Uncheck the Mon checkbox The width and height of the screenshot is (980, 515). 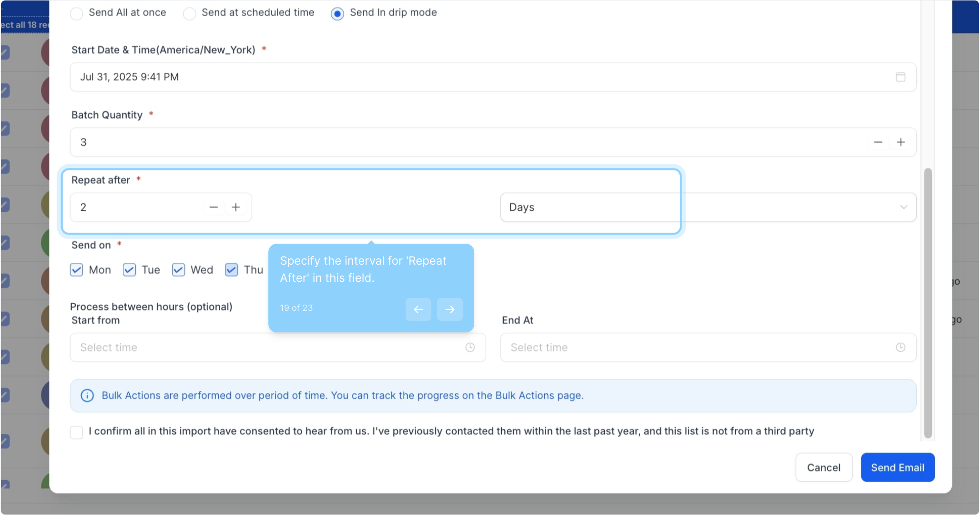(76, 270)
